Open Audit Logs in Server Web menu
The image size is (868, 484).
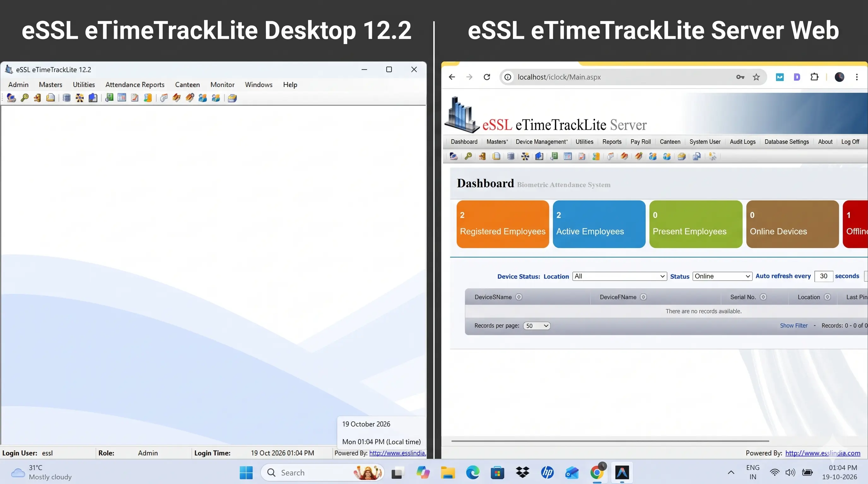point(743,142)
